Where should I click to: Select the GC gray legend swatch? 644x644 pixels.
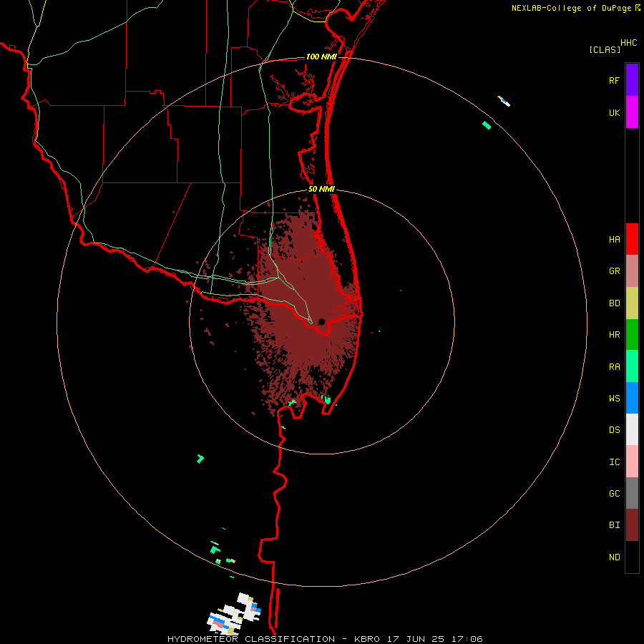point(632,493)
